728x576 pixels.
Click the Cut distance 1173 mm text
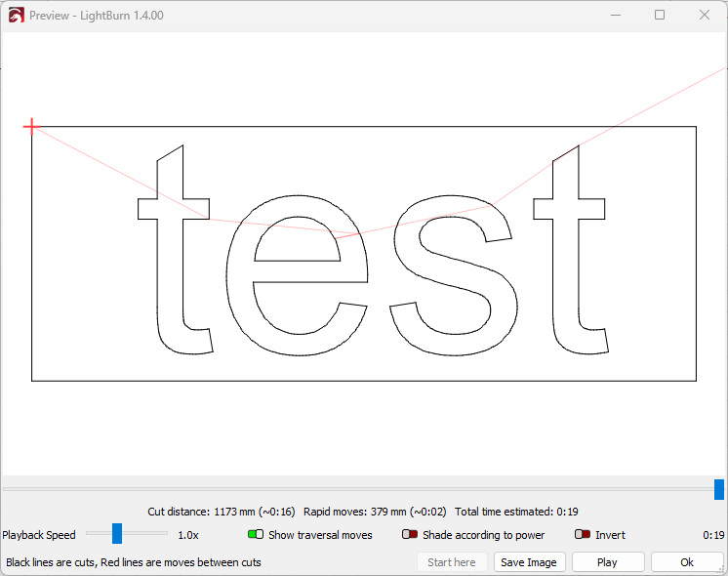pos(221,512)
